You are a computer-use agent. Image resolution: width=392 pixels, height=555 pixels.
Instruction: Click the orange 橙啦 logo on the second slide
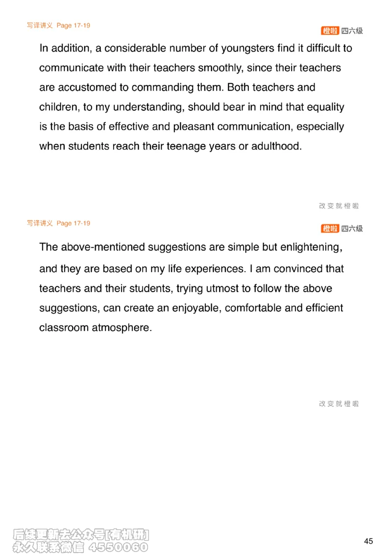[x=330, y=228]
